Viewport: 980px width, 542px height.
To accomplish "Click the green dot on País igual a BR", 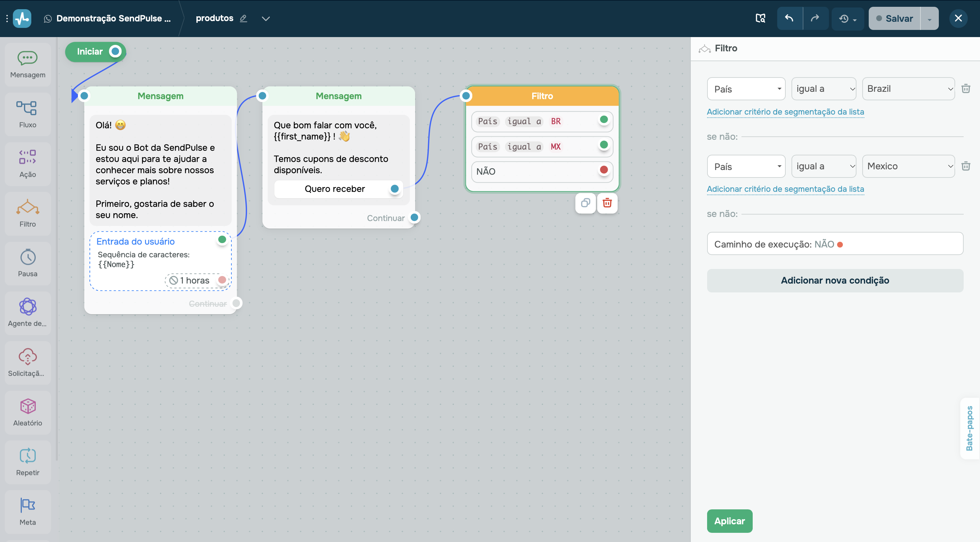I will click(x=603, y=120).
